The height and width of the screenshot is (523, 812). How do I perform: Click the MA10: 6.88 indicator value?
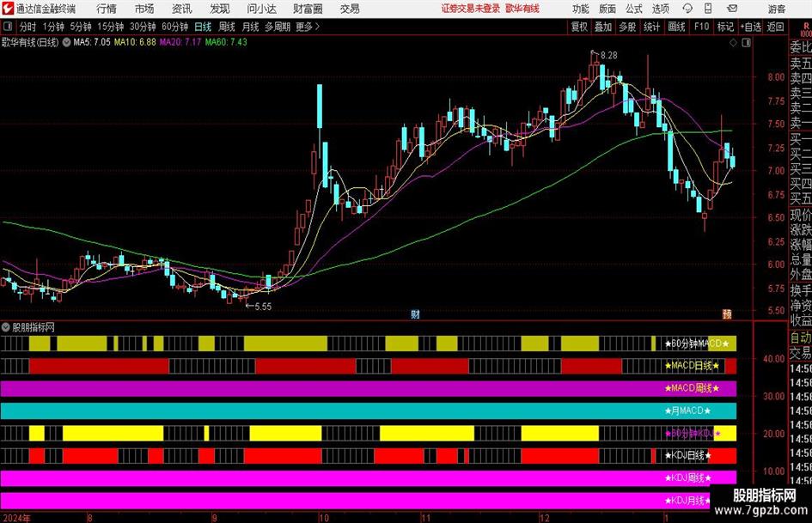click(135, 42)
